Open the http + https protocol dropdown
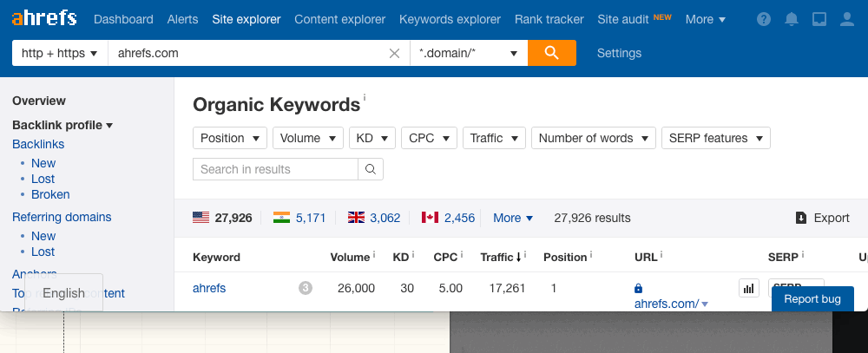 pyautogui.click(x=59, y=53)
